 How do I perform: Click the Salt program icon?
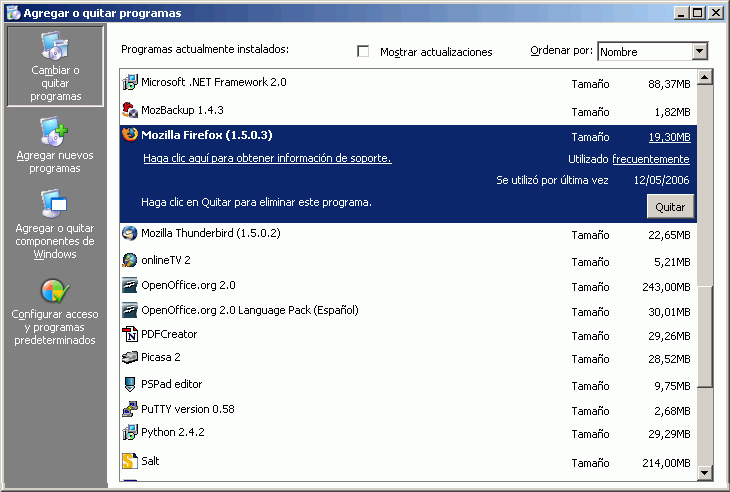(129, 461)
